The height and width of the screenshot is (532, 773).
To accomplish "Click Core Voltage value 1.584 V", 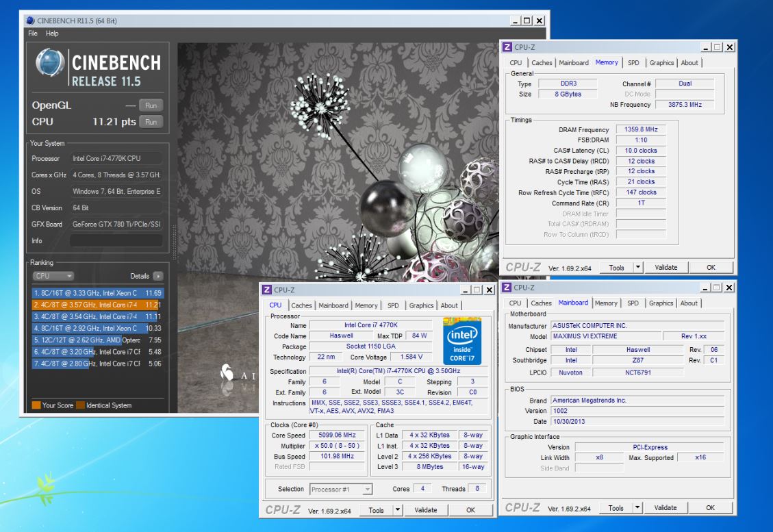I will [x=411, y=357].
